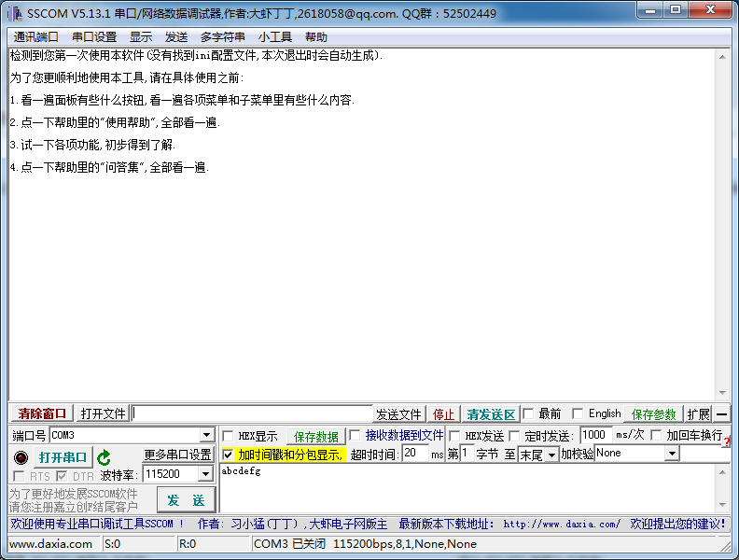
Task: Click the 发送 send button
Action: (x=186, y=500)
